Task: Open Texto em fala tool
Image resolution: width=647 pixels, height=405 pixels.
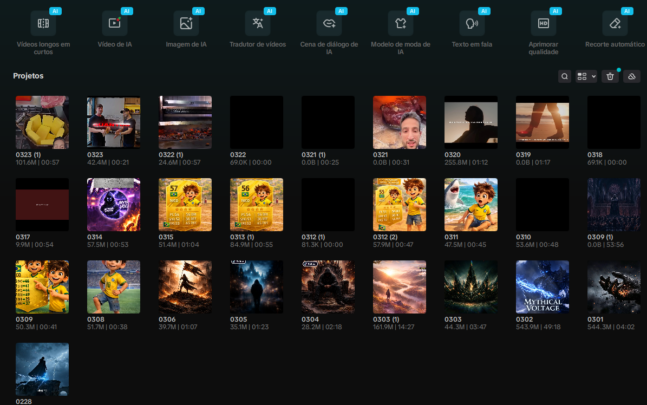Action: pyautogui.click(x=471, y=23)
